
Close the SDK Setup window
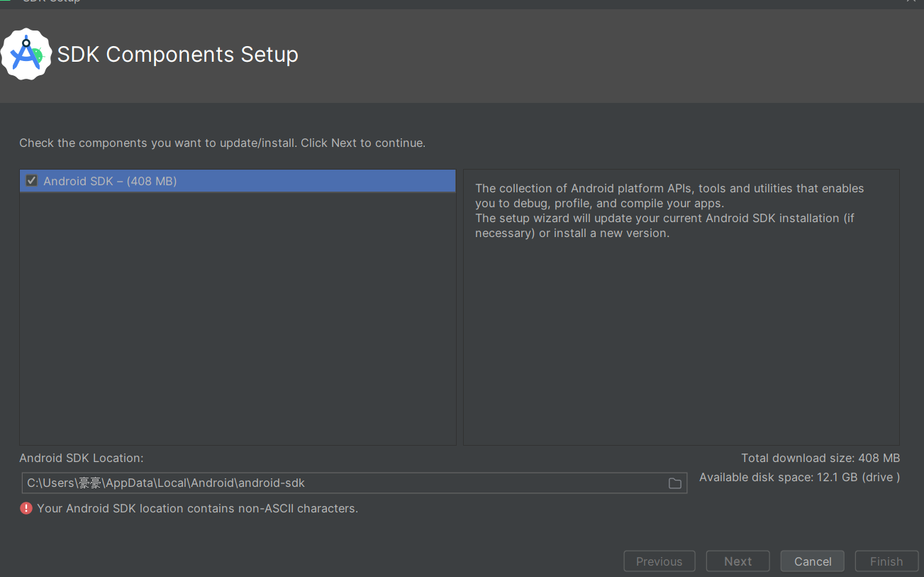(x=911, y=2)
